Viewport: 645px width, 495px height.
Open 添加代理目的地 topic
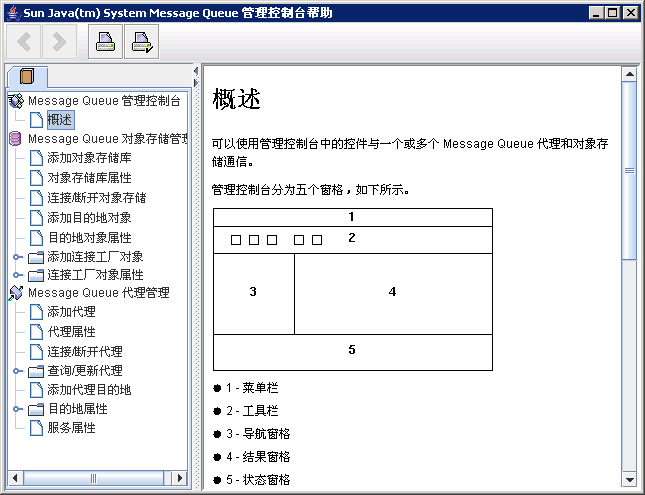(89, 389)
